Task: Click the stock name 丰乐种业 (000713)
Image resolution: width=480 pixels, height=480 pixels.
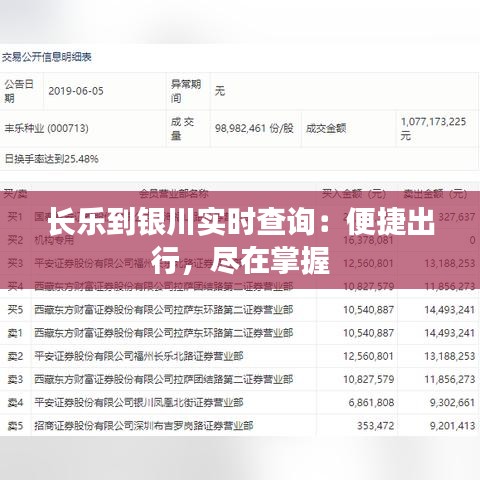Action: tap(46, 128)
